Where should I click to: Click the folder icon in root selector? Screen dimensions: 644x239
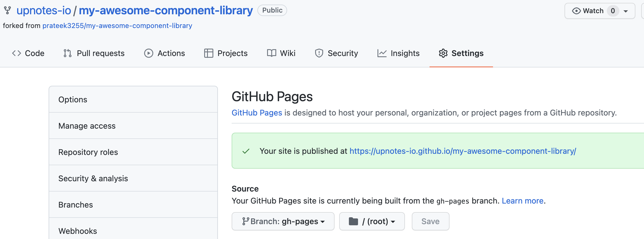(353, 221)
